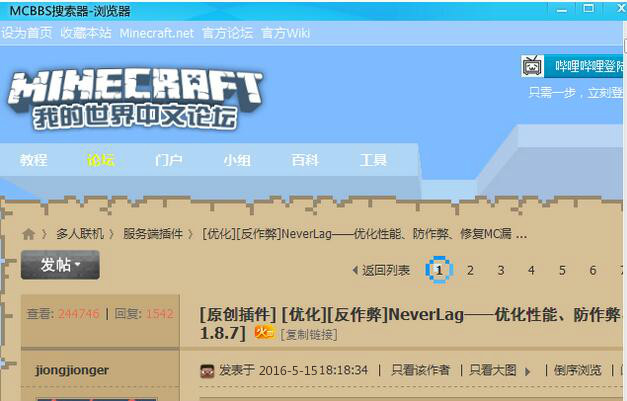Click 只看该作者 filter
Viewport: 627px width, 401px height.
[421, 370]
